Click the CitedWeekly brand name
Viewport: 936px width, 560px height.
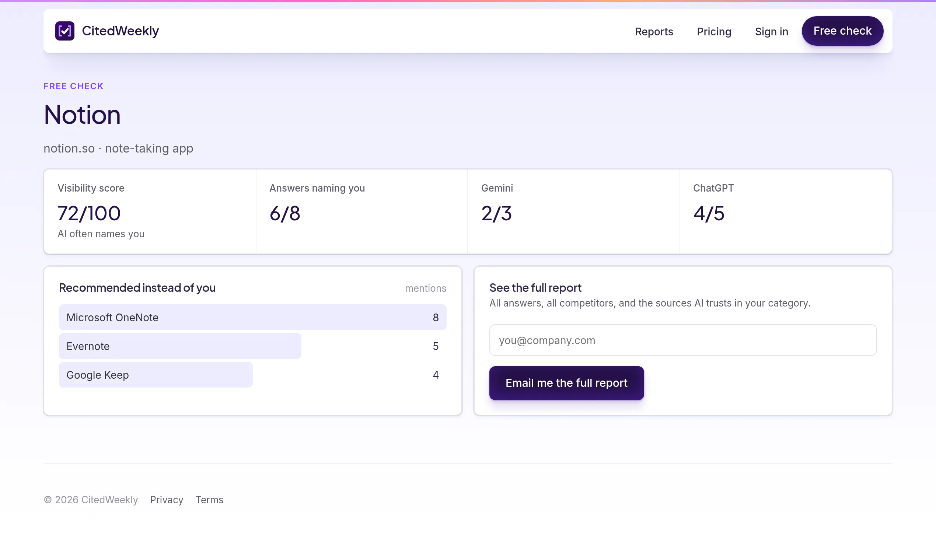(x=121, y=31)
